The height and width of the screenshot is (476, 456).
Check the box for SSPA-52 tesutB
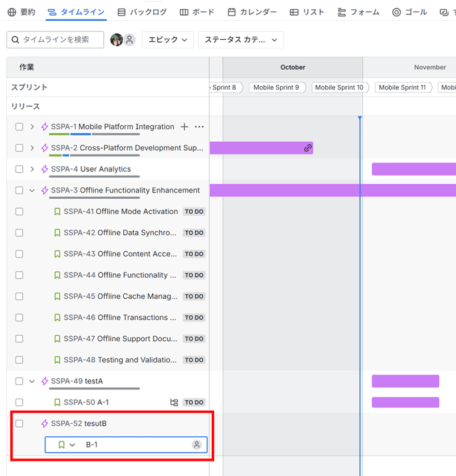tap(20, 424)
